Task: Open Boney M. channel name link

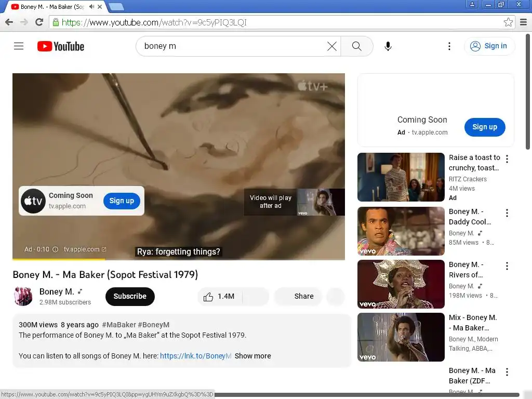Action: pos(57,292)
